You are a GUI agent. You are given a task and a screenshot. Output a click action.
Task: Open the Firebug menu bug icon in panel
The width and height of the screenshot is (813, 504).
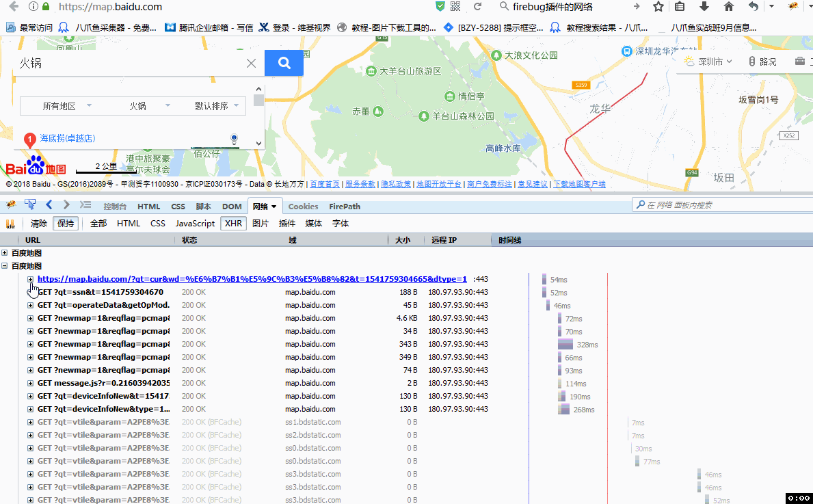pyautogui.click(x=10, y=205)
